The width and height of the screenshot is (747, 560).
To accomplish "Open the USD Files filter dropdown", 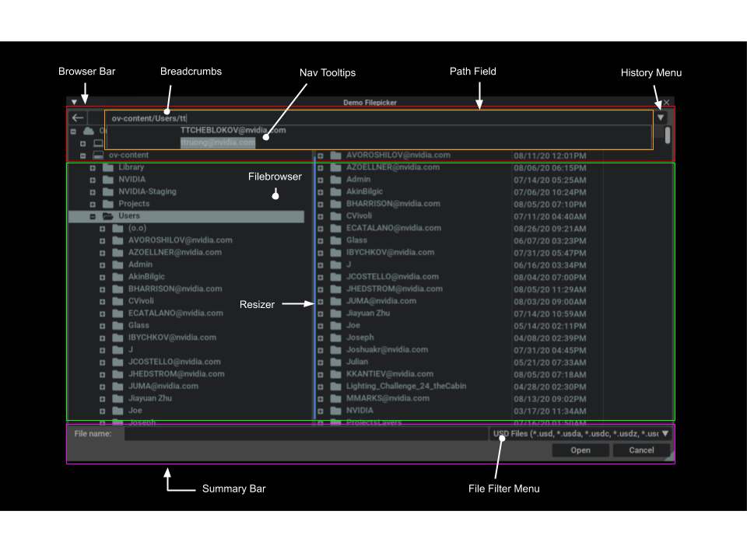I will click(x=665, y=434).
